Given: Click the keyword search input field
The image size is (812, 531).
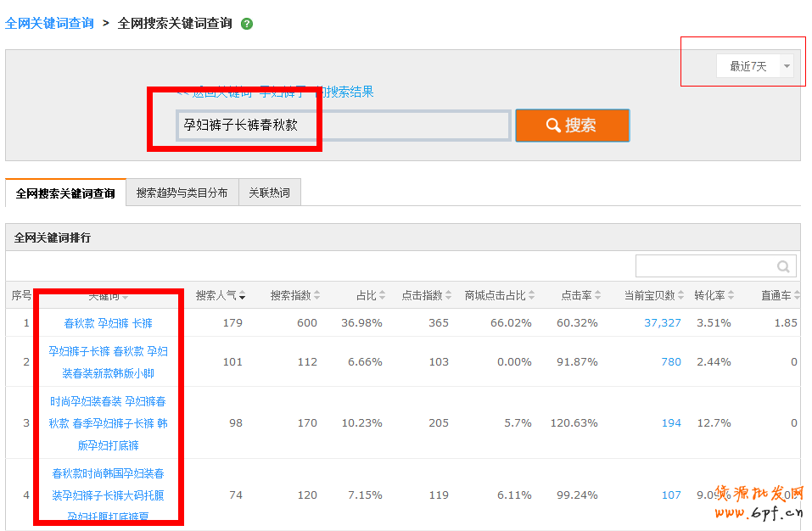Looking at the screenshot, I should click(343, 126).
